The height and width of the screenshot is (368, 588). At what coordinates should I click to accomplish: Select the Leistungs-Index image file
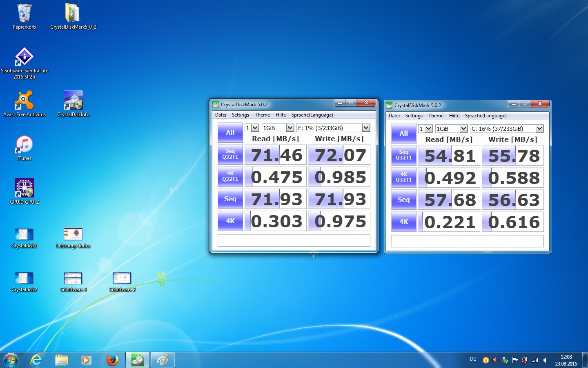tap(73, 238)
